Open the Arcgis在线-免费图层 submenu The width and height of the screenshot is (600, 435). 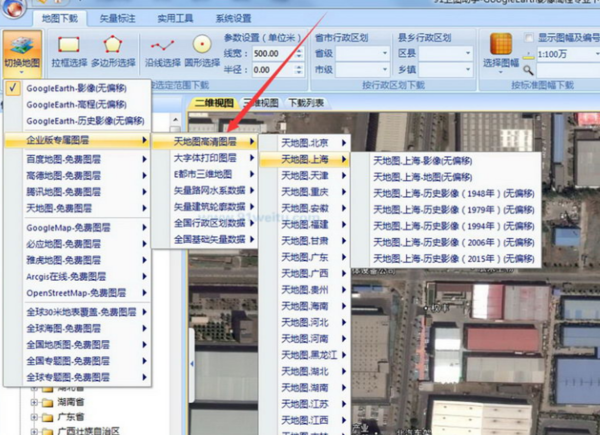(78, 276)
